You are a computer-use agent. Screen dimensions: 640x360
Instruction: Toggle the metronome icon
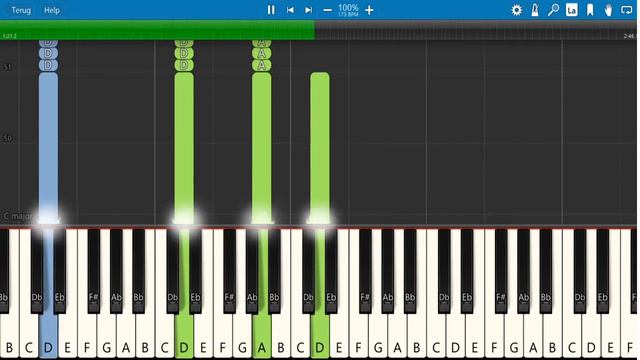tap(535, 10)
